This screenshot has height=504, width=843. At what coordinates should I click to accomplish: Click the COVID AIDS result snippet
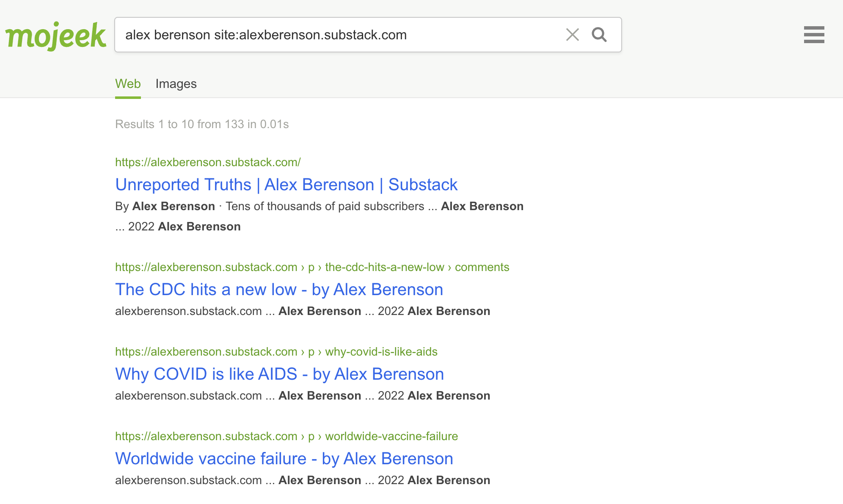(303, 396)
